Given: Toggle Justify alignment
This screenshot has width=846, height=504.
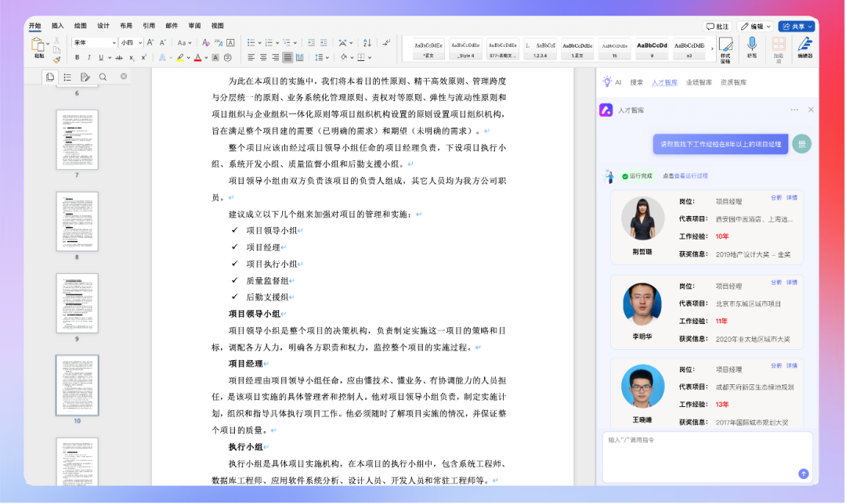Looking at the screenshot, I should click(287, 58).
